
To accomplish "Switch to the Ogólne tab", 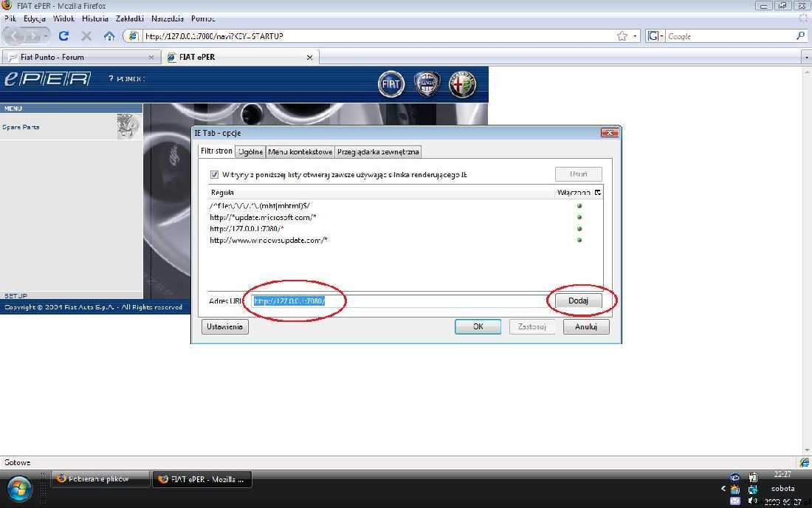I will 251,151.
